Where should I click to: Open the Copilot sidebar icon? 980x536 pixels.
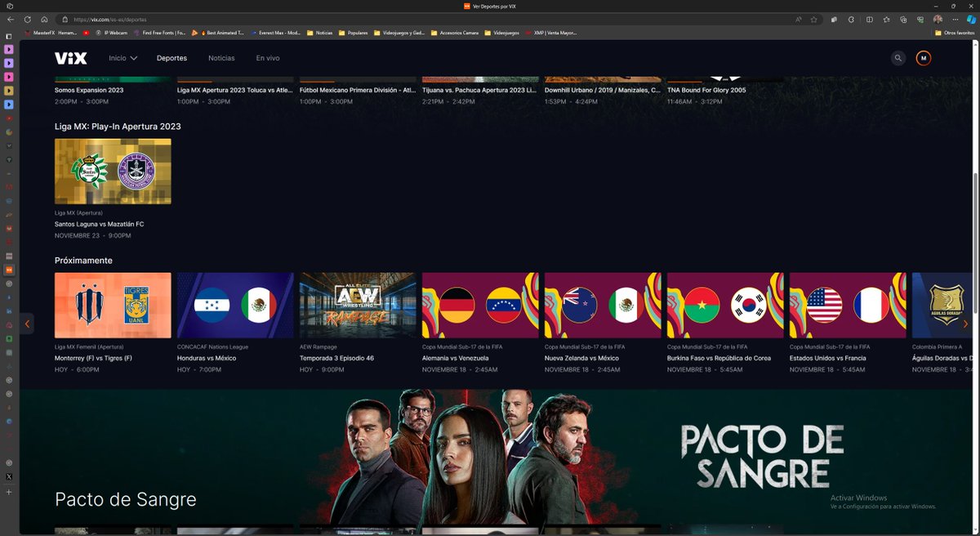pyautogui.click(x=971, y=19)
